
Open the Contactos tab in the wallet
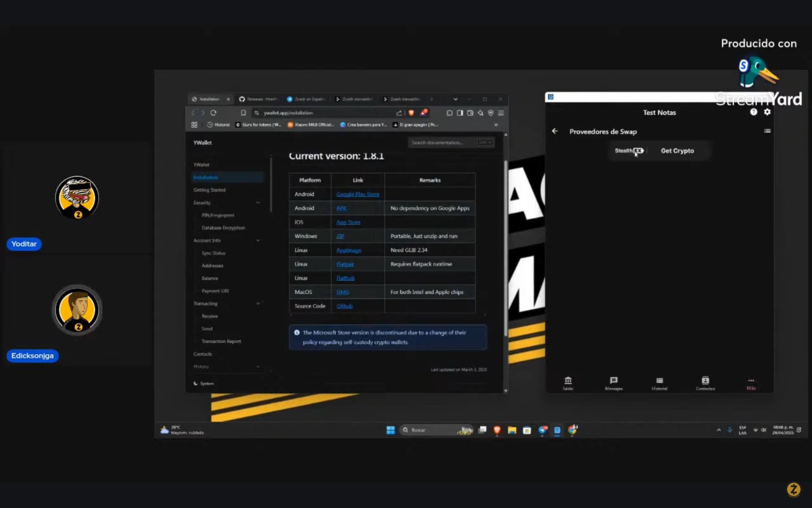(705, 383)
